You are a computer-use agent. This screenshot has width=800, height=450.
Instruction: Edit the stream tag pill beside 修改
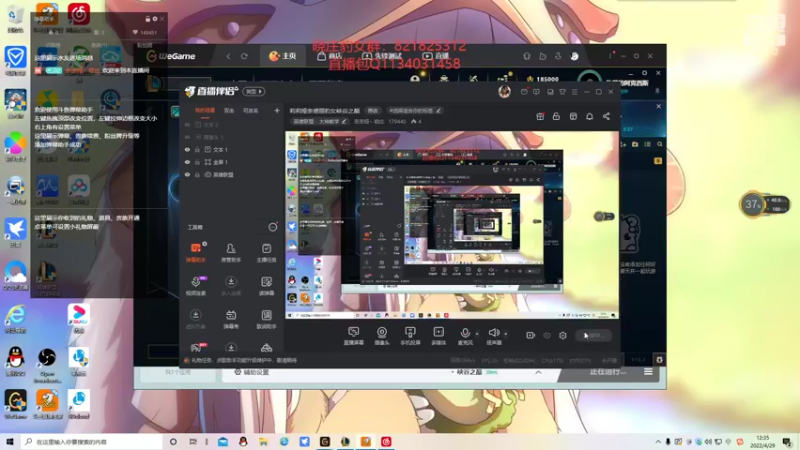pyautogui.click(x=414, y=110)
